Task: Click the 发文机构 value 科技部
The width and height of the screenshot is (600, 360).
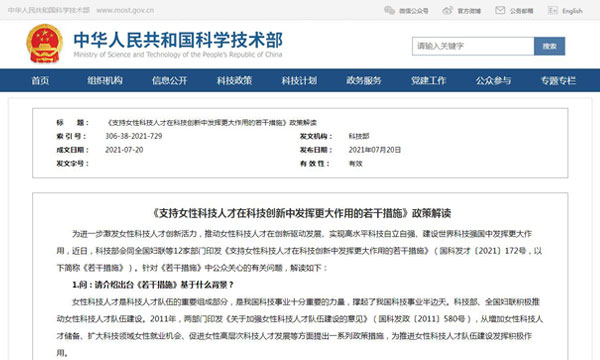Action: point(359,136)
